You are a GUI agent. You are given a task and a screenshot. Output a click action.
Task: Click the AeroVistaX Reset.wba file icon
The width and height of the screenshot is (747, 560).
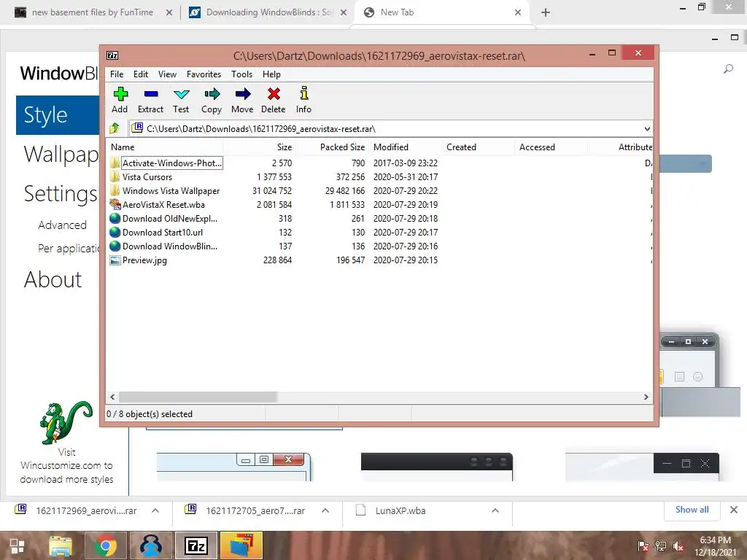pos(115,205)
